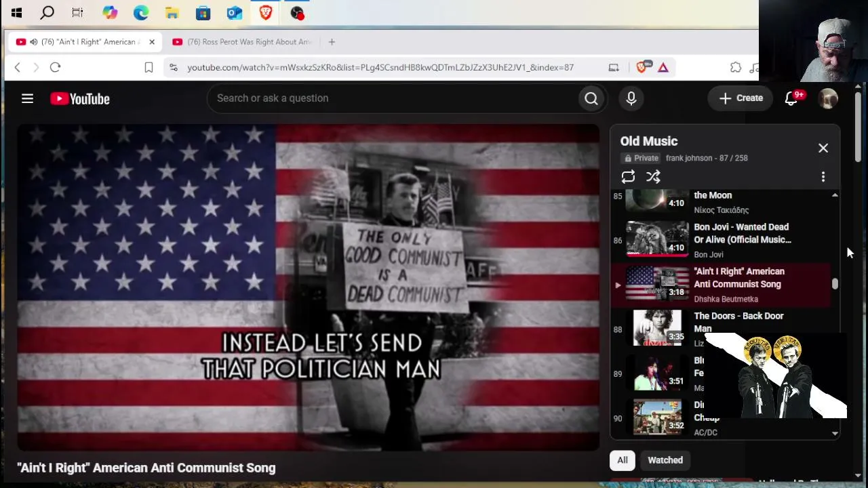
Task: Click the "Old Music" playlist title
Action: (x=649, y=141)
